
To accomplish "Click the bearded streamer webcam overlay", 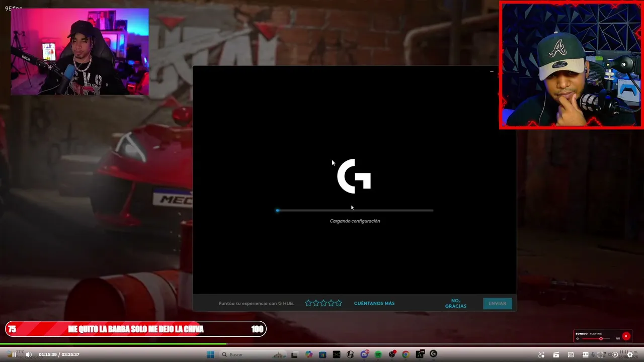I will click(x=571, y=65).
